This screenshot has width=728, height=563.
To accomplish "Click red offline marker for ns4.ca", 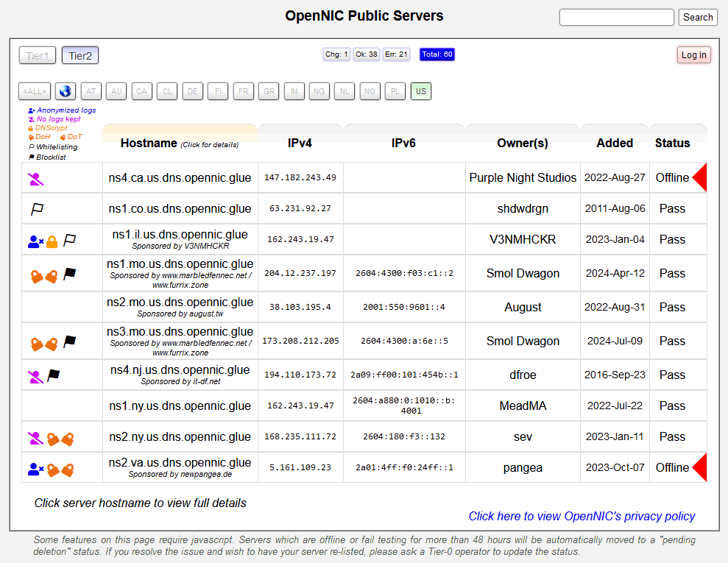I will [x=700, y=177].
